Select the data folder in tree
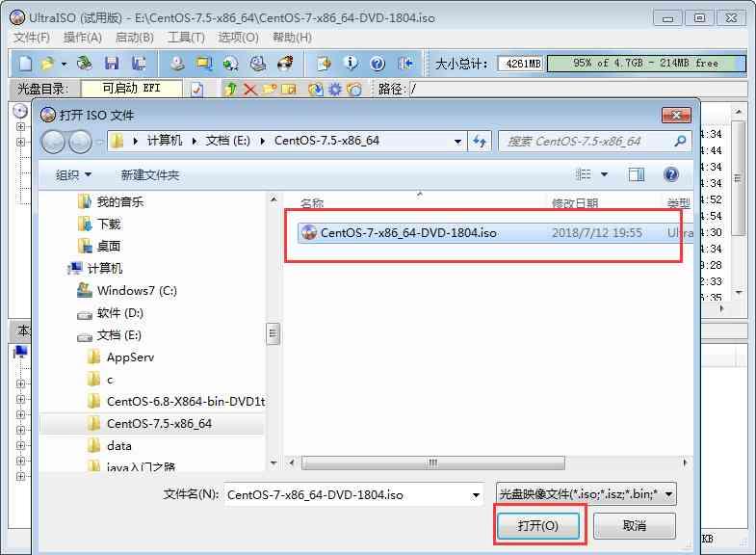The height and width of the screenshot is (555, 756). (x=119, y=446)
